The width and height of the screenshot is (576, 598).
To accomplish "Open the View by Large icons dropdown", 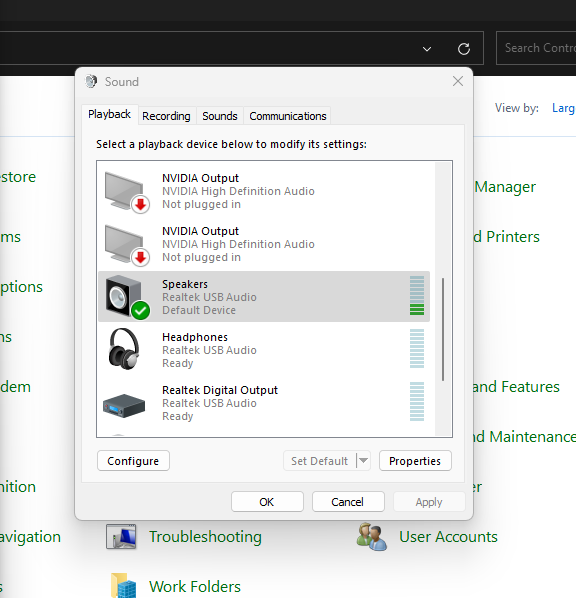I will (x=564, y=108).
